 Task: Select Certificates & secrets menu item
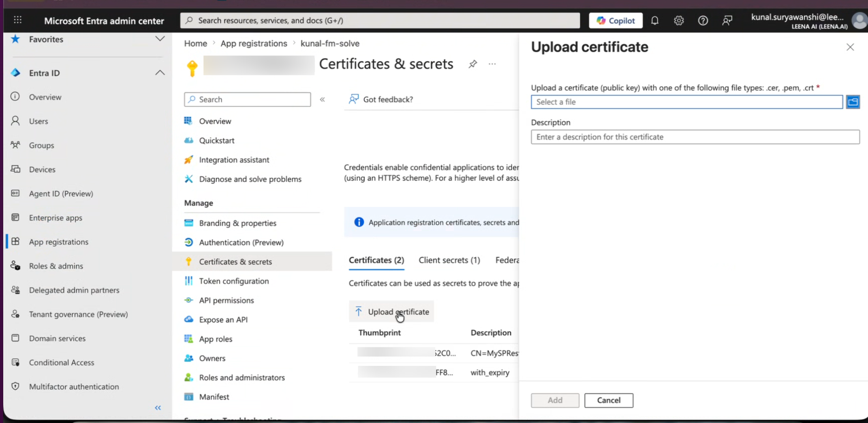click(x=252, y=261)
